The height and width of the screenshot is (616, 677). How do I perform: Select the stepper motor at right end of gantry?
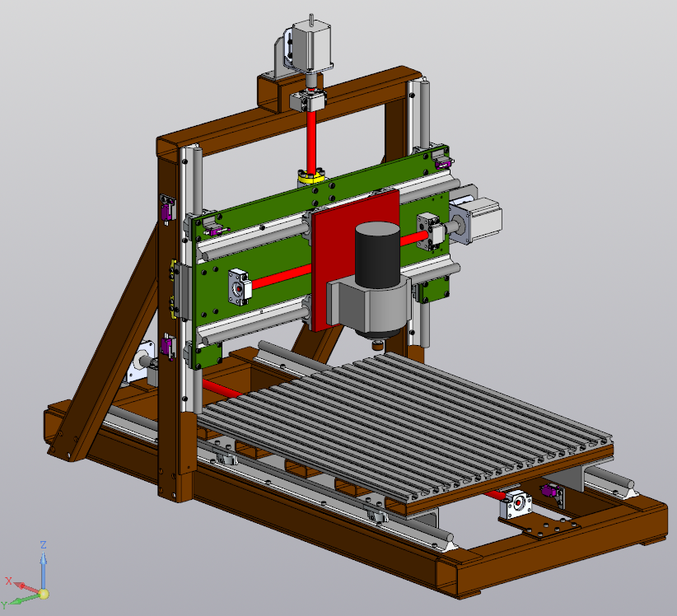tap(479, 222)
